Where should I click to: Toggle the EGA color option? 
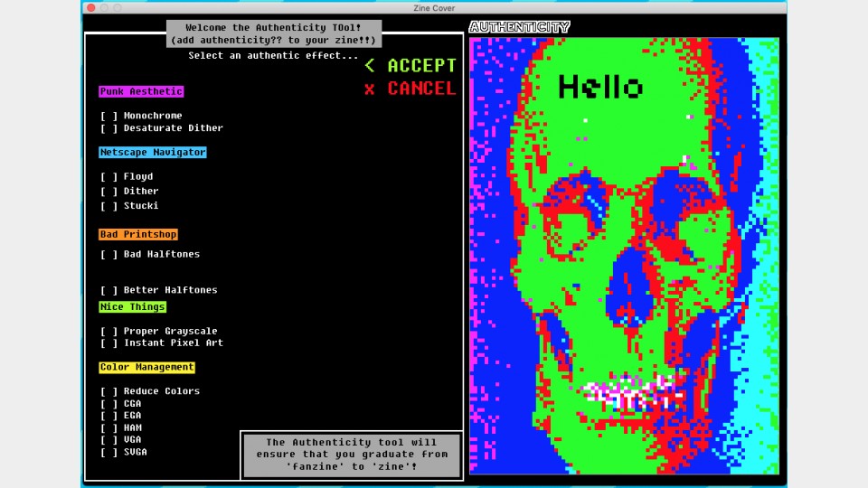109,416
